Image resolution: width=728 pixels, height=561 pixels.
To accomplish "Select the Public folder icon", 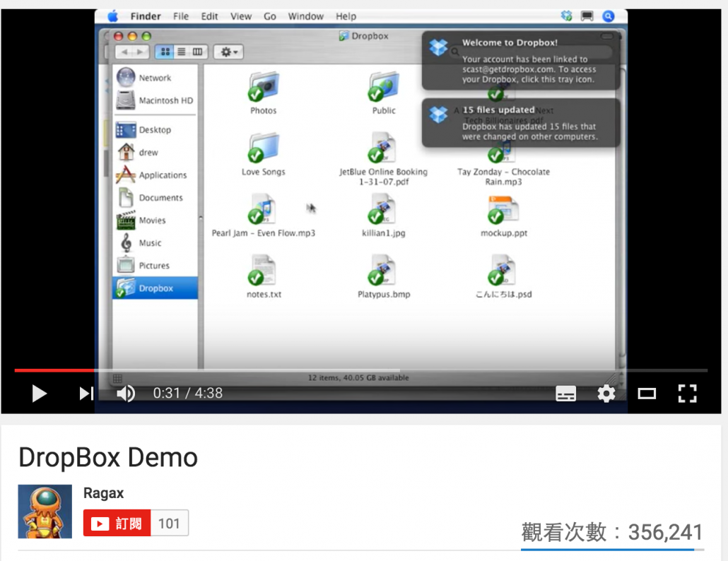I will pos(384,87).
